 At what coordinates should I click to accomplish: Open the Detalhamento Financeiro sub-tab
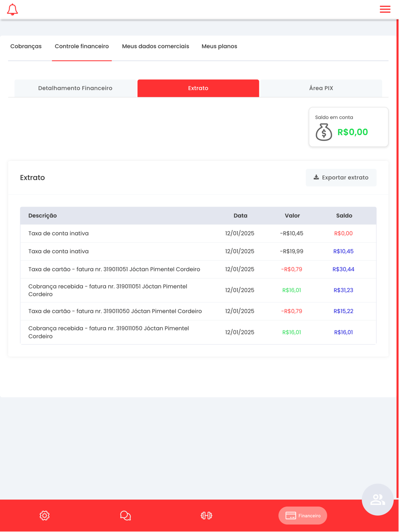75,88
